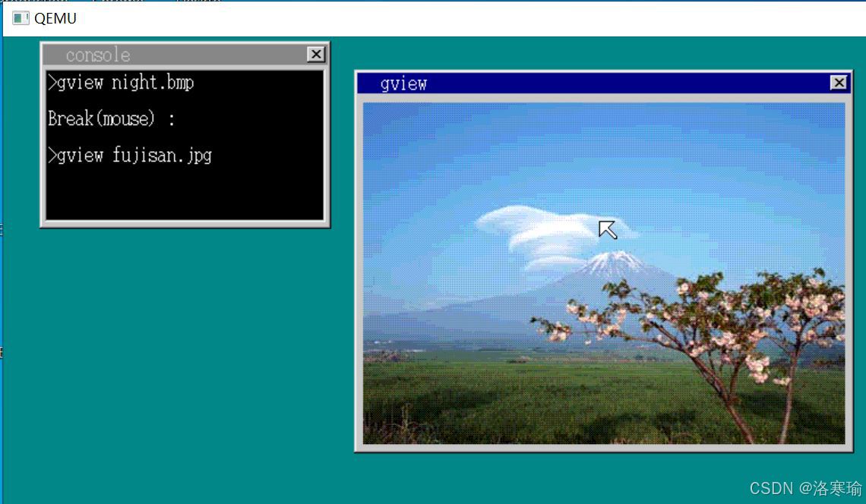The height and width of the screenshot is (504, 866).
Task: Click the console window title bar
Action: click(x=185, y=55)
